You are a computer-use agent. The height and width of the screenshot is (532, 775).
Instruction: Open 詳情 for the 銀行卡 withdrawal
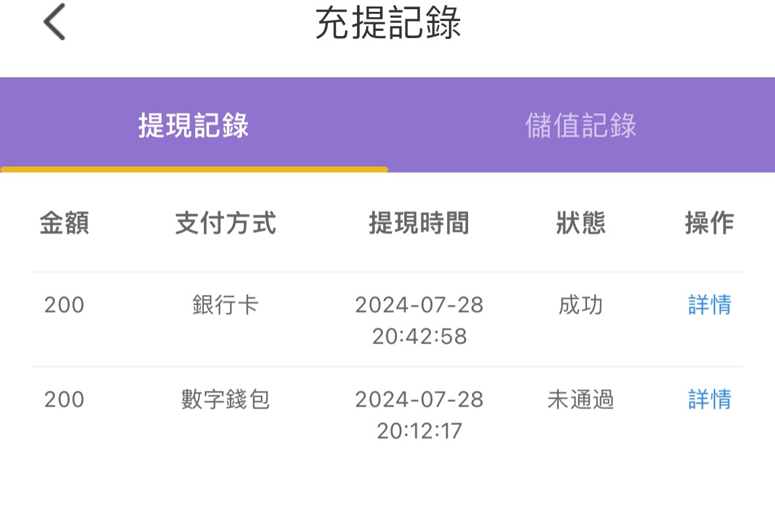(x=709, y=305)
